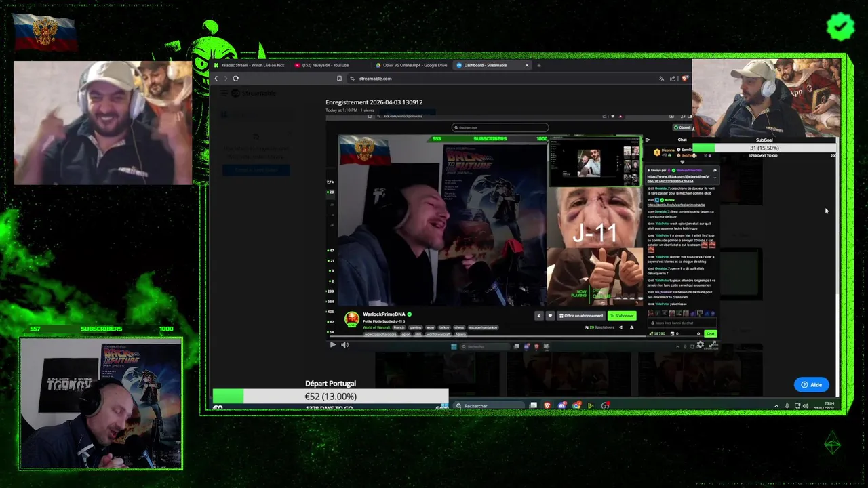Open the Streamable hamburger menu
This screenshot has width=868, height=488.
[x=224, y=94]
